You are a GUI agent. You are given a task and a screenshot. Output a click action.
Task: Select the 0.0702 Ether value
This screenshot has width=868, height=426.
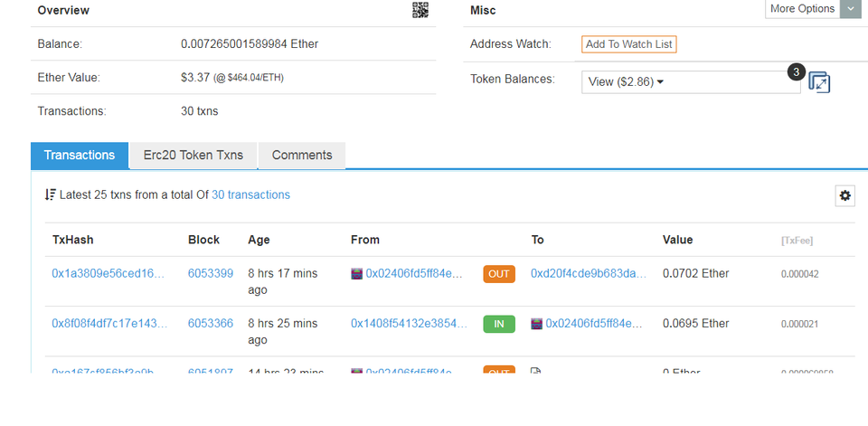[696, 274]
